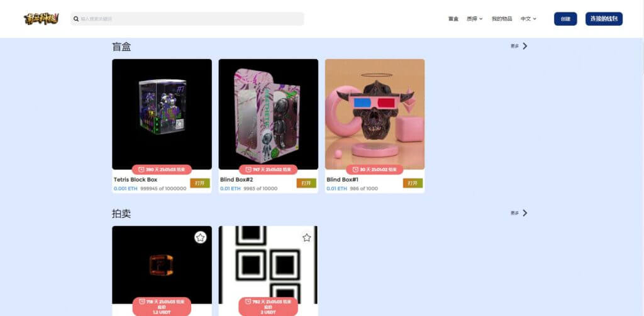Toggle star on the second auction item
This screenshot has height=316, width=644.
point(306,237)
